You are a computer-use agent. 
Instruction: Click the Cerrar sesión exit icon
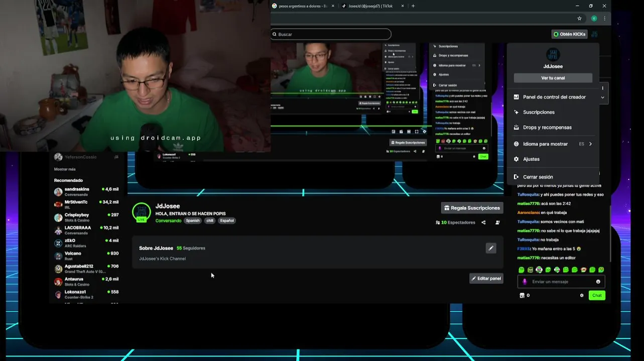click(x=516, y=177)
